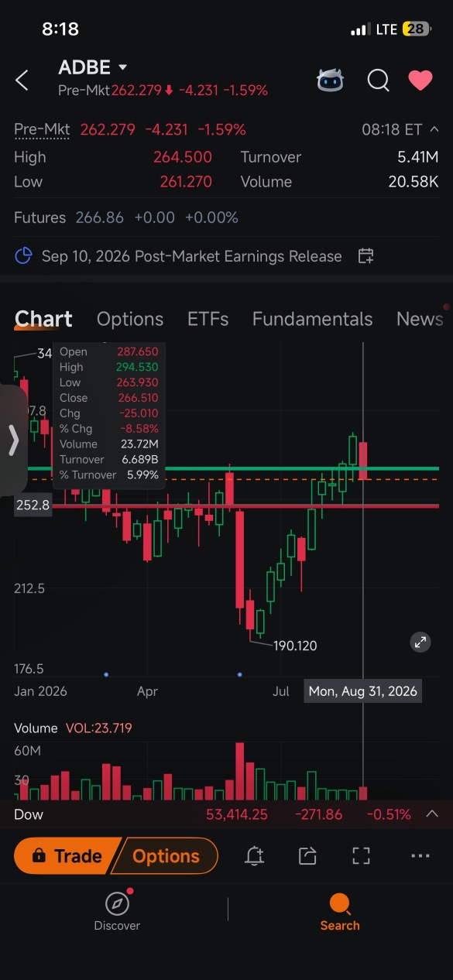
Task: Open the earnings pie-chart icon
Action: (24, 256)
